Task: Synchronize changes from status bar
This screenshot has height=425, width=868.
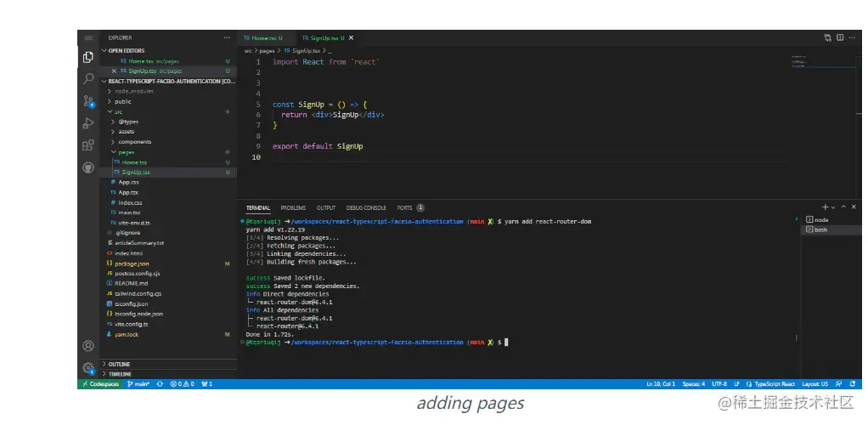Action: point(160,384)
